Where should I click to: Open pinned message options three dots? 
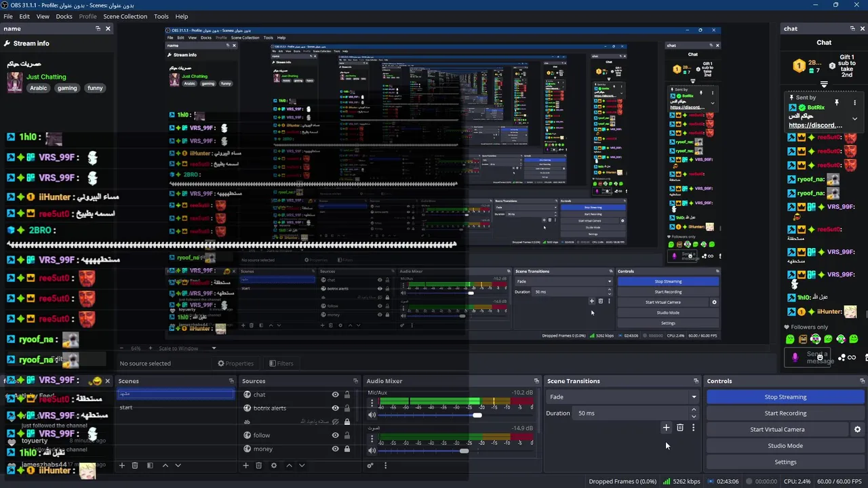tap(854, 102)
